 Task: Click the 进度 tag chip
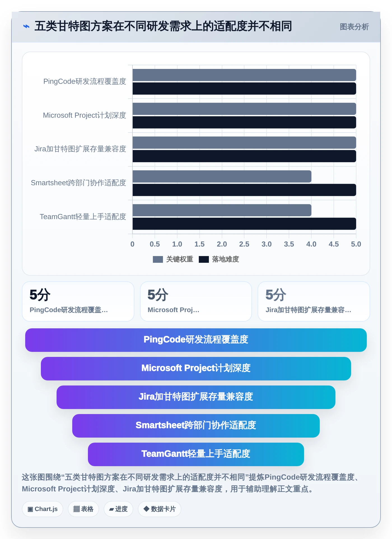click(118, 509)
